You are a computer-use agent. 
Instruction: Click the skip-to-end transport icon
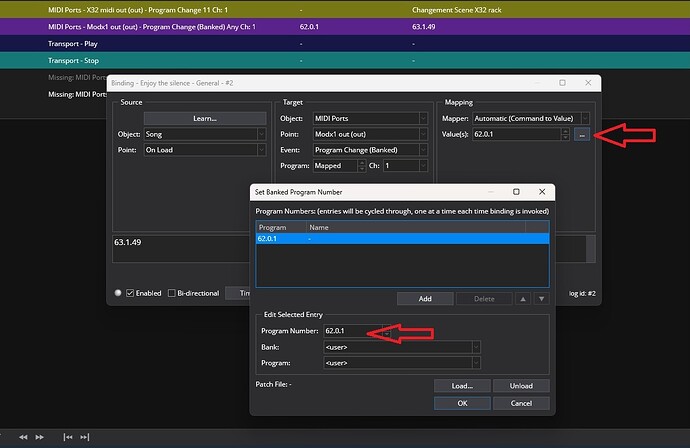coord(87,437)
